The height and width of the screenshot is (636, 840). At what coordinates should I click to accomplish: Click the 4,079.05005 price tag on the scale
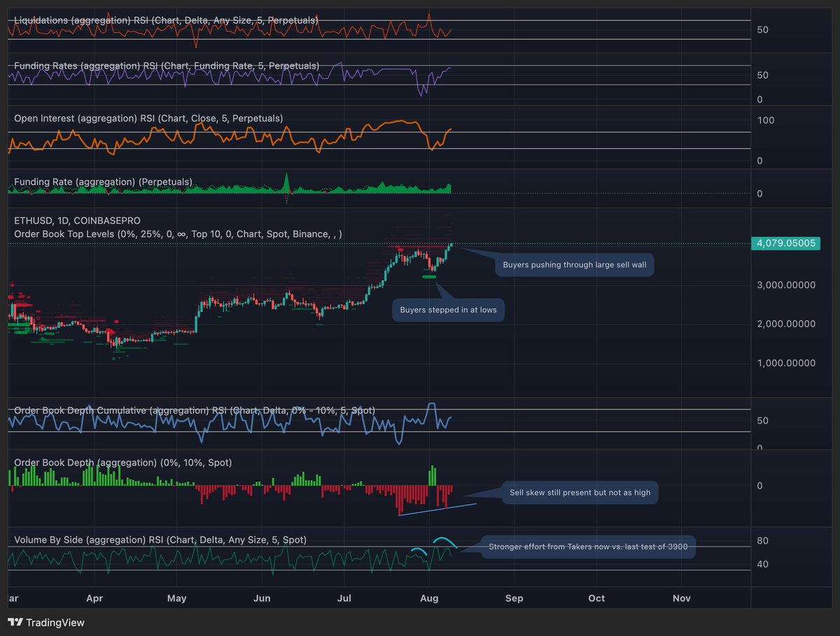coord(785,243)
